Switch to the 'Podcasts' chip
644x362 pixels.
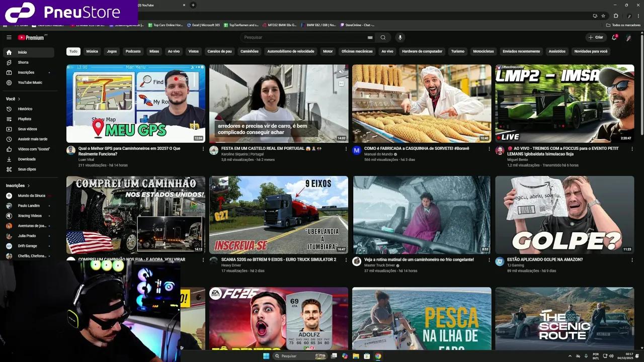coord(133,51)
